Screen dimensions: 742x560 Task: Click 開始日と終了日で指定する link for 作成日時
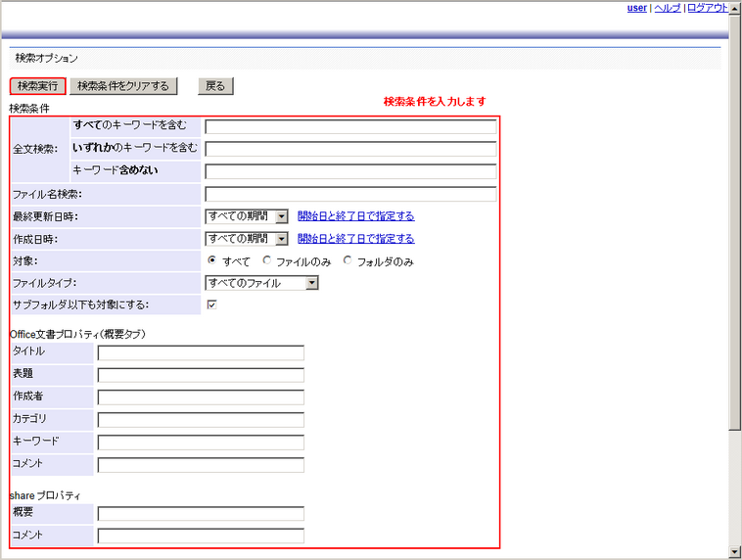pyautogui.click(x=355, y=239)
